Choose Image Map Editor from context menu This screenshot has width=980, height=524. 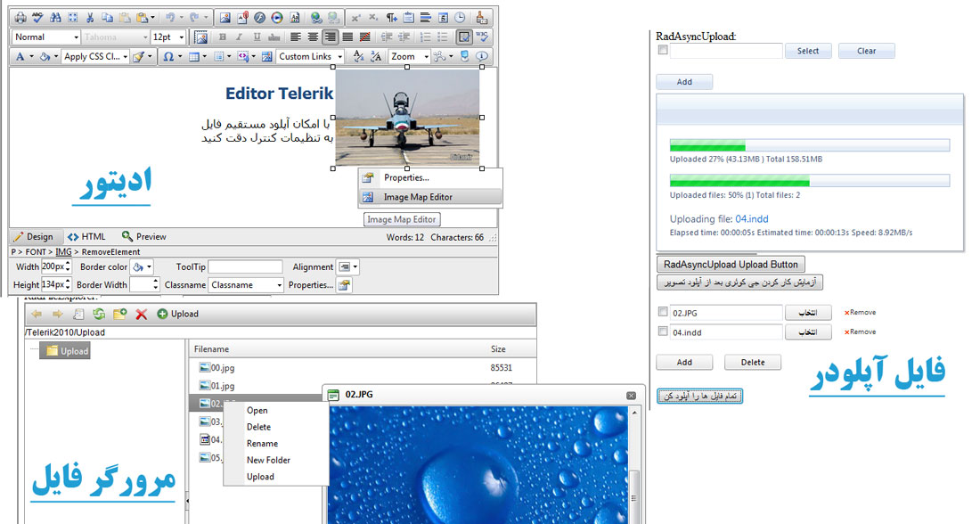tap(418, 197)
